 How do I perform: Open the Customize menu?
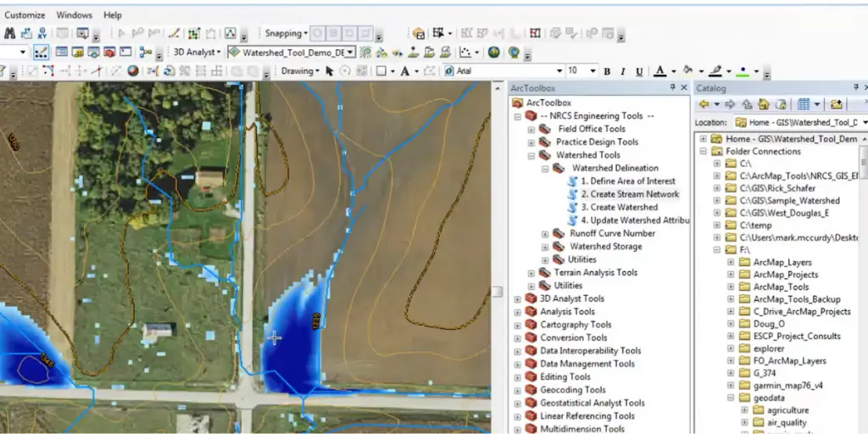coord(25,15)
